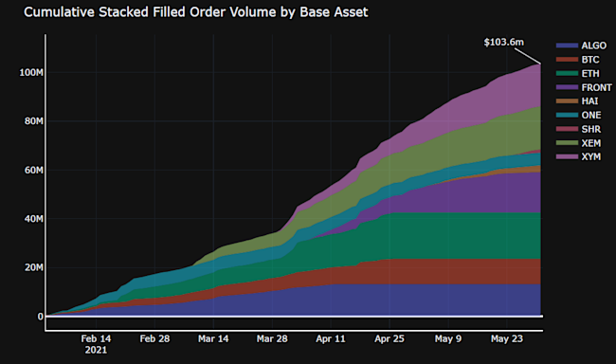
Task: Toggle the XEM series label in legend
Action: [x=590, y=143]
